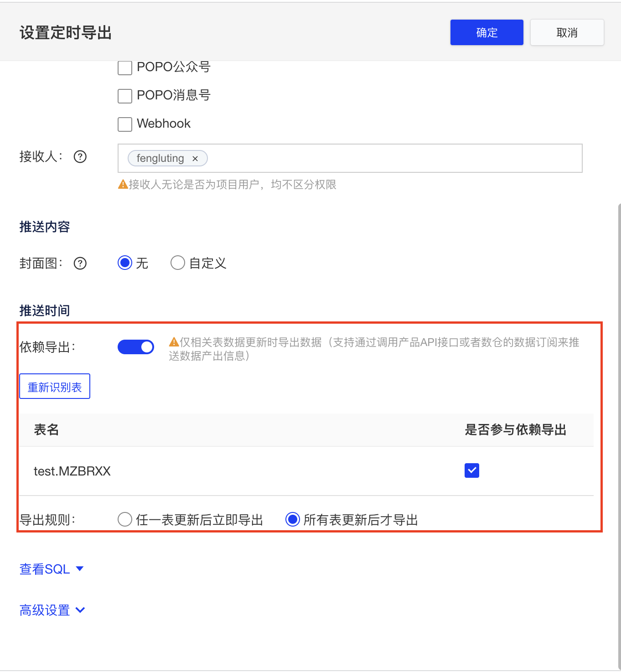Viewport: 621px width, 672px height.
Task: Expand the 查看SQL section
Action: [51, 569]
